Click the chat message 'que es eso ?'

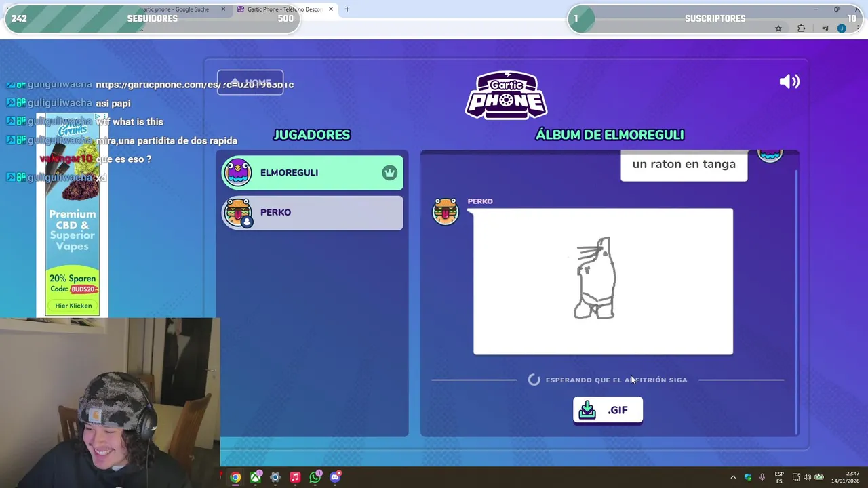(x=123, y=159)
